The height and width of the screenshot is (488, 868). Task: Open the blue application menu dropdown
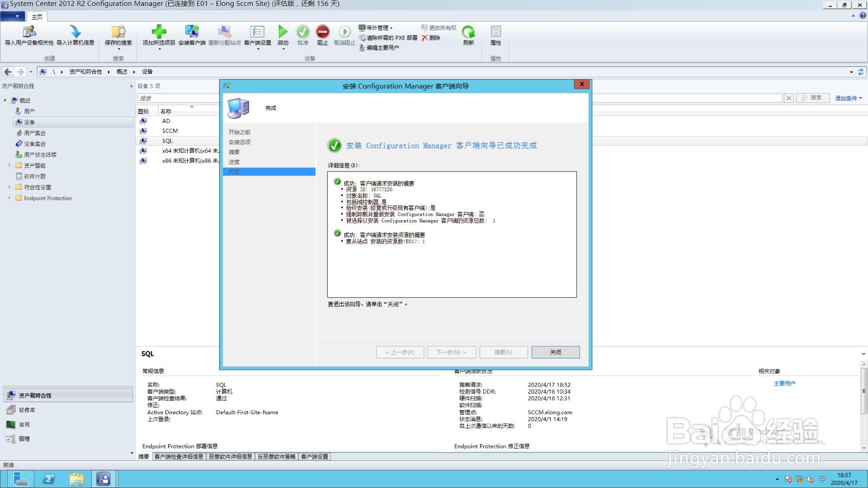point(12,16)
